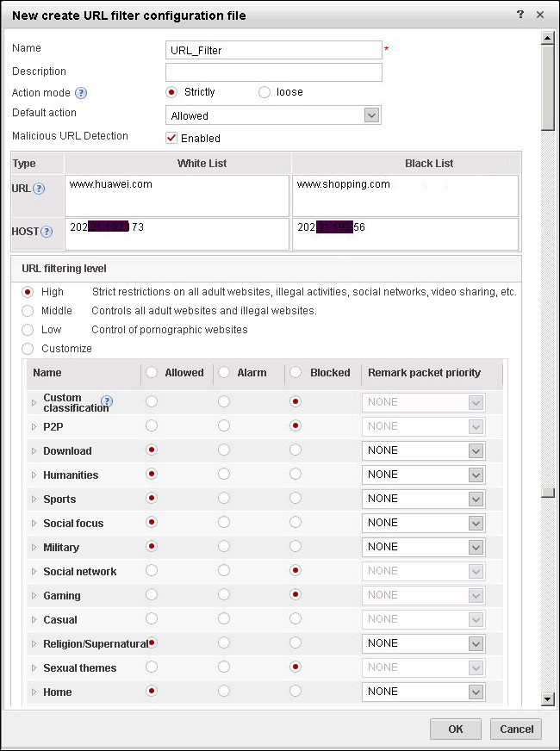Click the scrollbar down arrow
Viewport: 560px width, 751px height.
(x=548, y=699)
